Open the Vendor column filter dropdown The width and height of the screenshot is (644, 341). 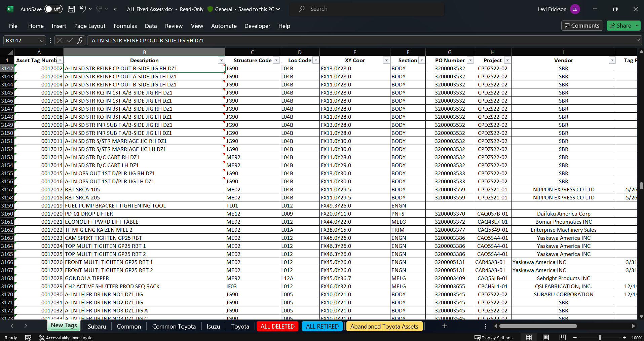pyautogui.click(x=612, y=60)
